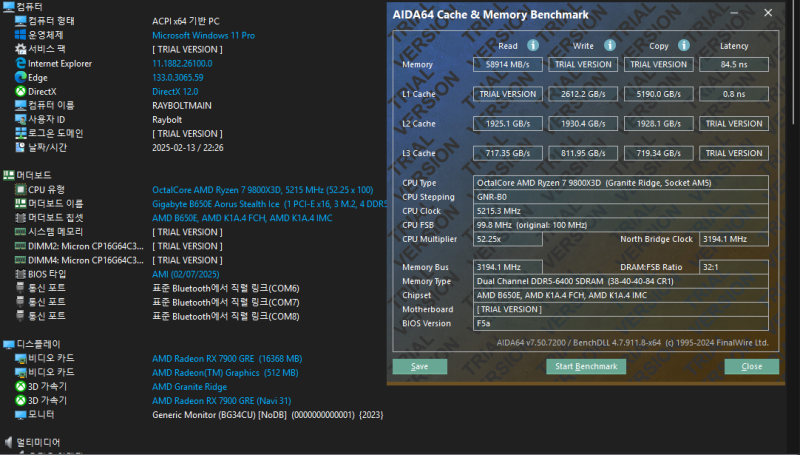Click the service pack gear icon
Viewport: 800px width, 455px height.
20,49
